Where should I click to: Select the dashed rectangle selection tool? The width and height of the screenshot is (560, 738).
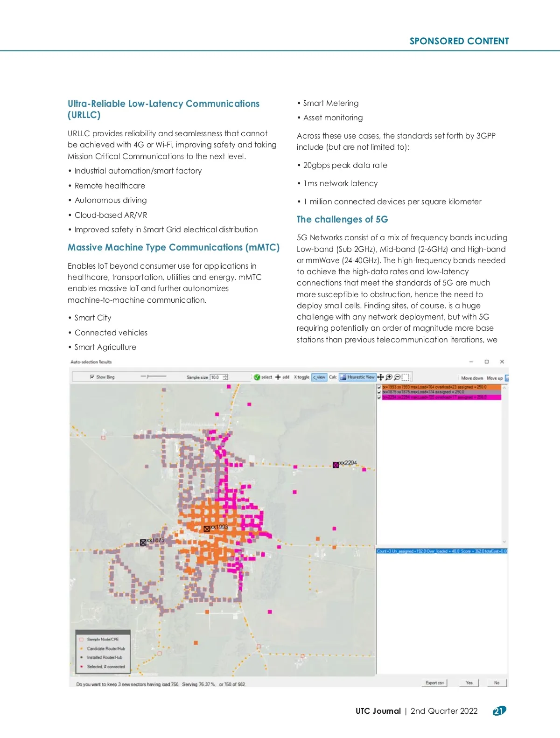[x=406, y=377]
